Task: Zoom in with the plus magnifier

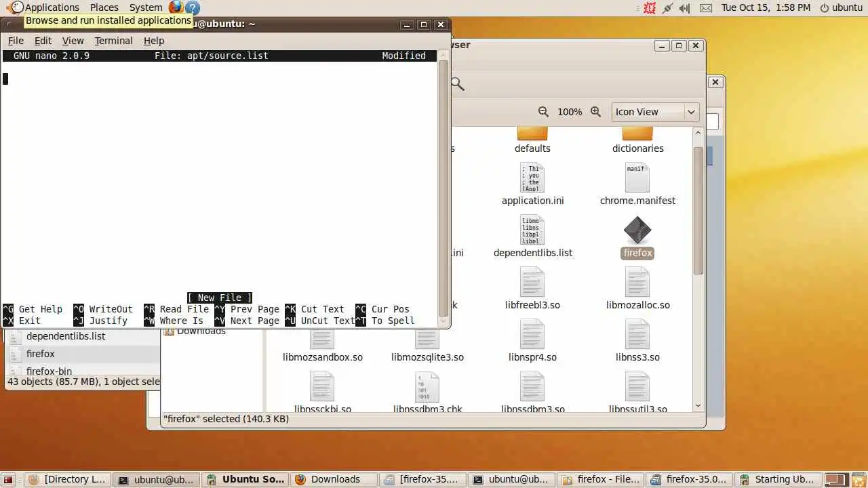Action: pos(596,112)
